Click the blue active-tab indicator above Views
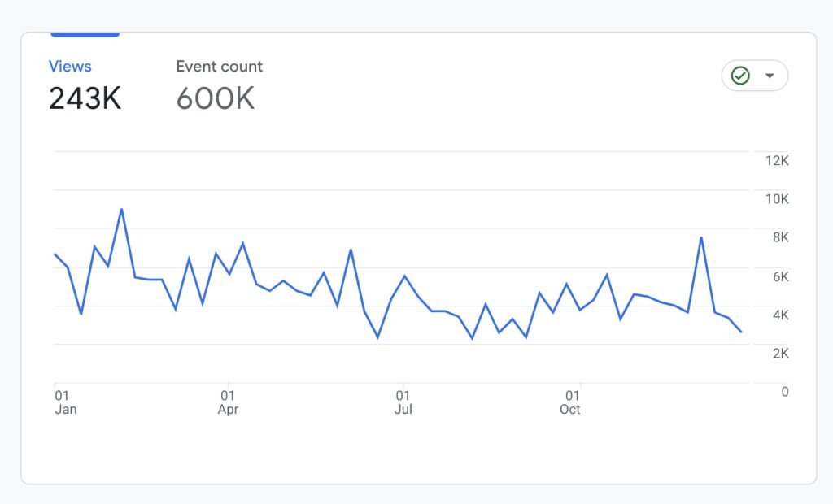The height and width of the screenshot is (504, 833). [x=85, y=34]
